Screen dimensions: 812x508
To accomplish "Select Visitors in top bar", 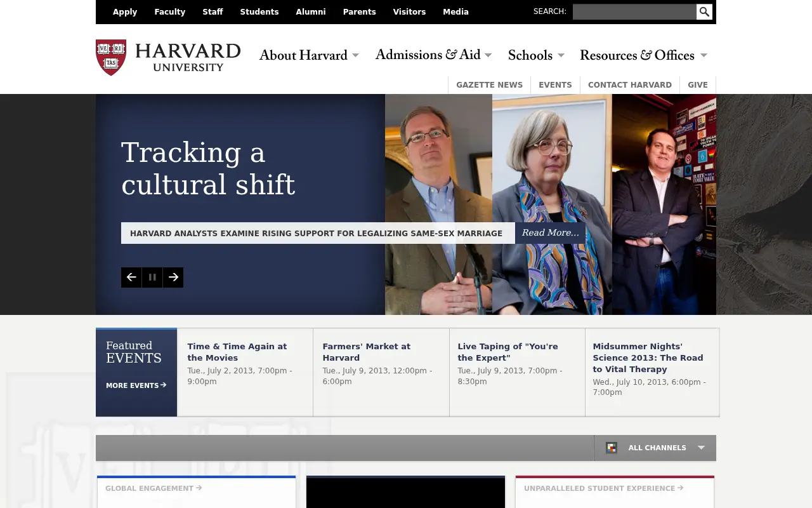I will pos(409,12).
